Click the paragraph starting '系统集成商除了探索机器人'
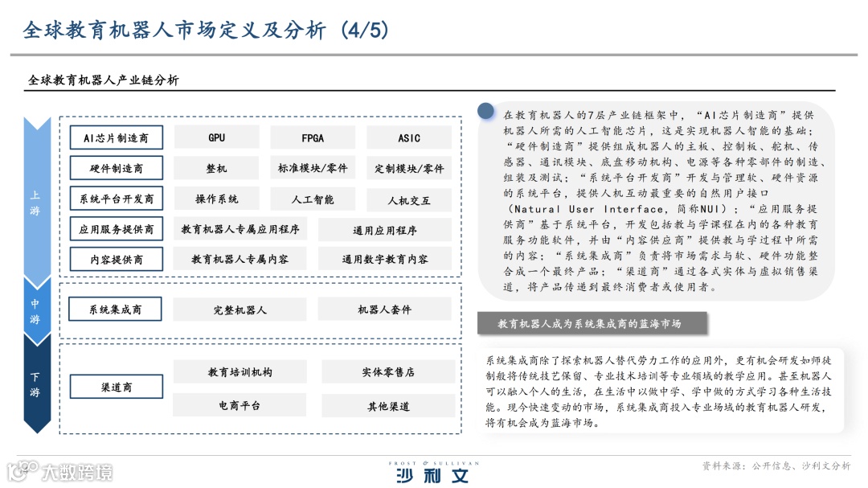The image size is (868, 488). (659, 392)
